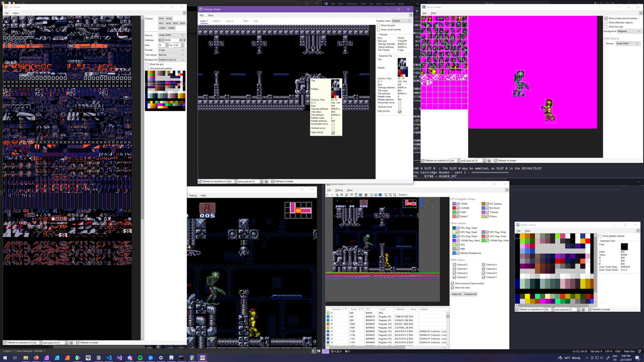This screenshot has height=362, width=644.
Task: Click the CGRAM red color swatch
Action: point(454,208)
